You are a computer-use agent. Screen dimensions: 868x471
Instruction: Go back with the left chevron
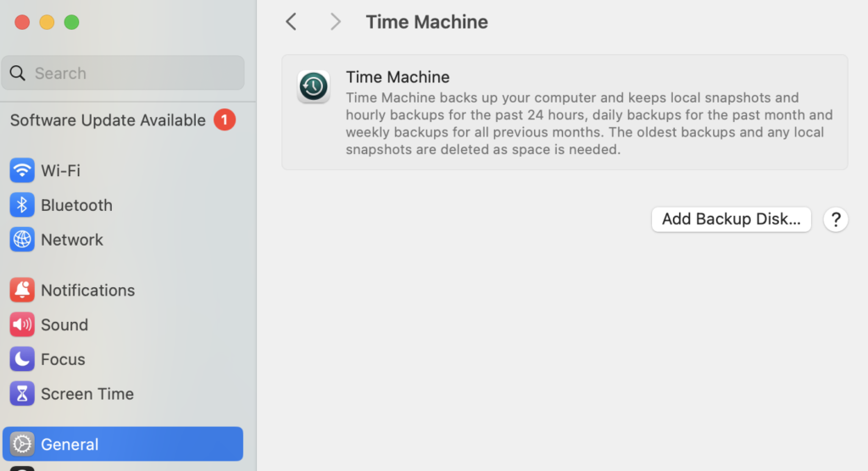(x=292, y=21)
